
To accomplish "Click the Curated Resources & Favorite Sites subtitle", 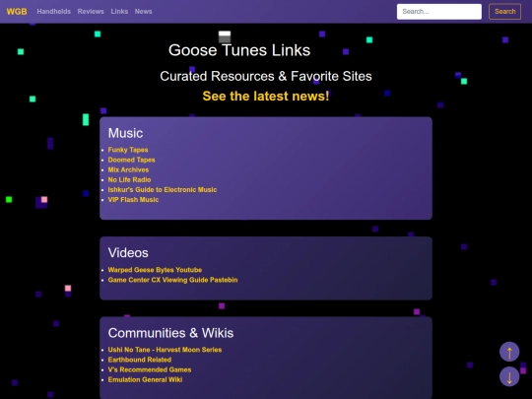I will tap(266, 76).
